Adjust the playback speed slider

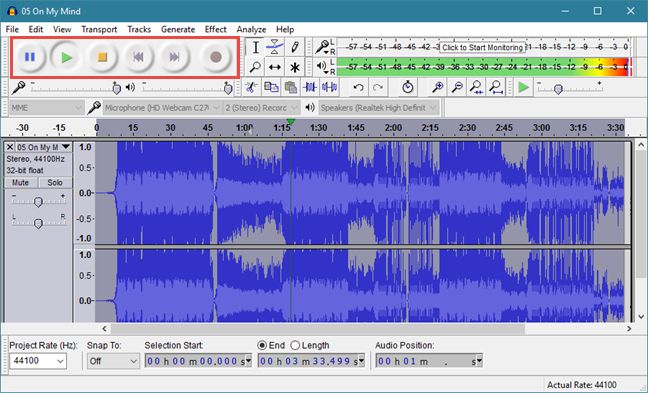click(558, 89)
